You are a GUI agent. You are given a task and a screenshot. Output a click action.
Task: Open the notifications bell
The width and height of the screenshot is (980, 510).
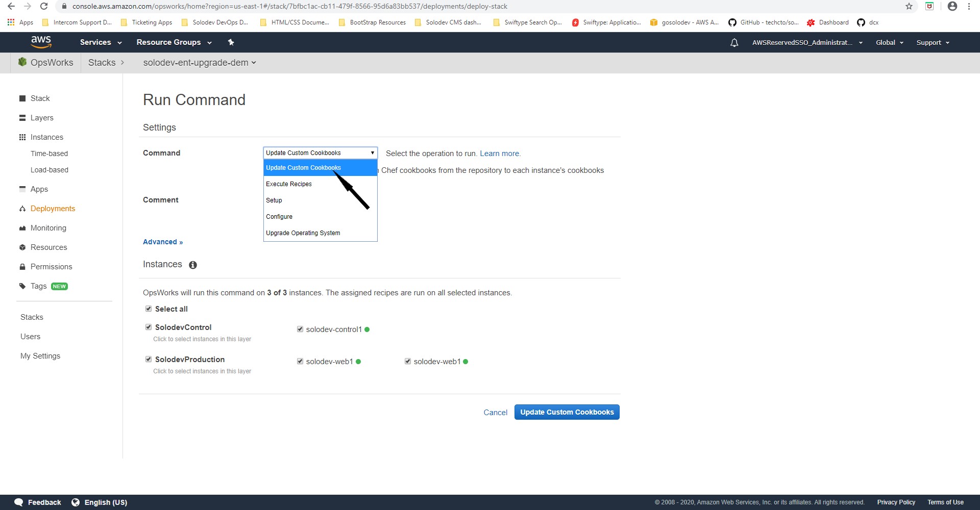[734, 43]
